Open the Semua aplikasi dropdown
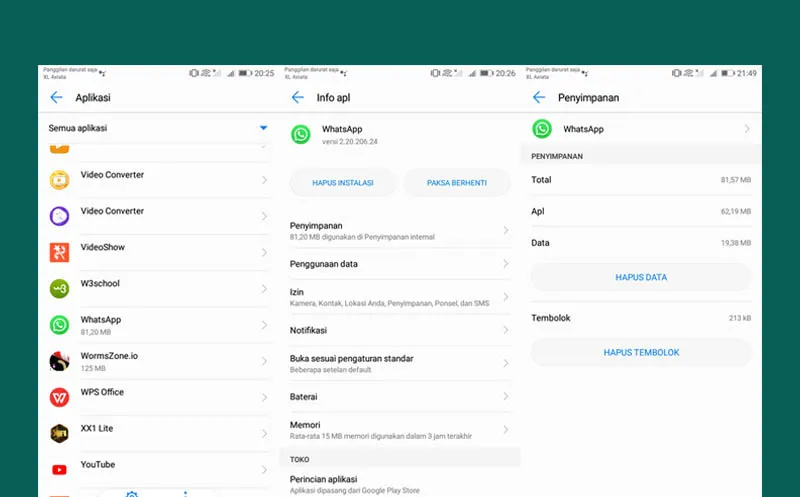The height and width of the screenshot is (497, 800). (x=263, y=128)
